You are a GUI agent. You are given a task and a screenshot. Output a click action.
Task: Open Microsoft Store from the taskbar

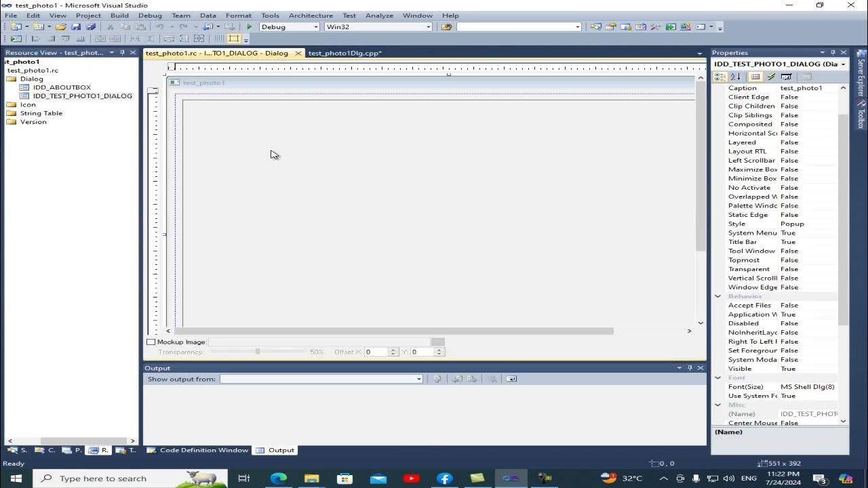coord(345,479)
